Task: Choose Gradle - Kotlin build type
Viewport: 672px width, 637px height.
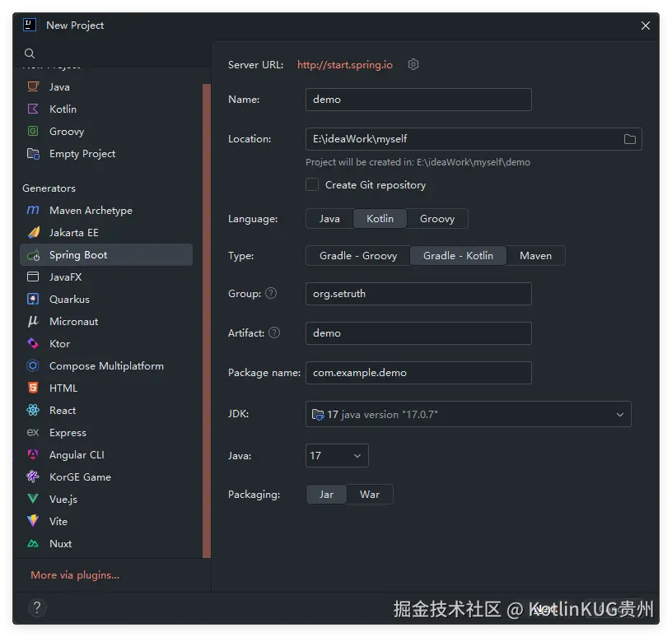Action: tap(458, 256)
